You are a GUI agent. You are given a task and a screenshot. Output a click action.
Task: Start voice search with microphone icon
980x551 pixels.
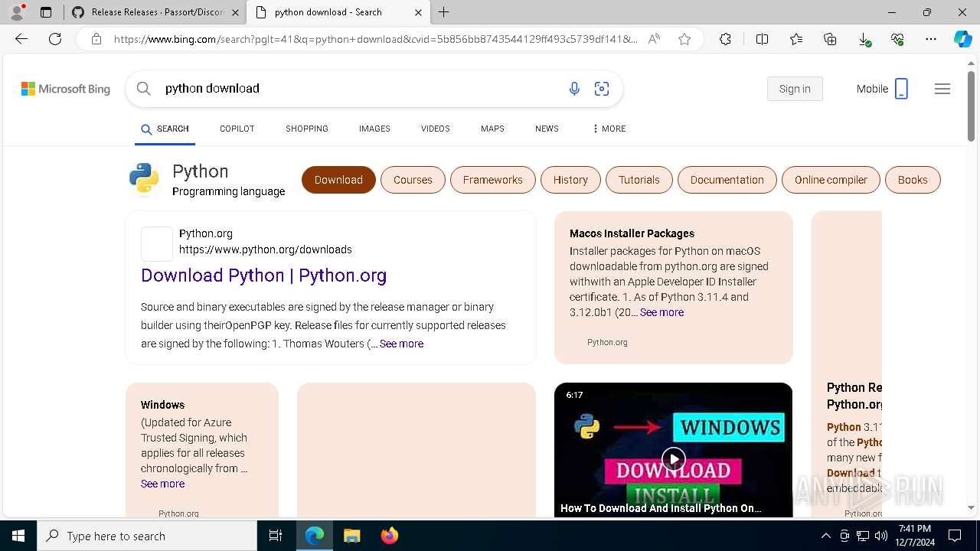[574, 89]
